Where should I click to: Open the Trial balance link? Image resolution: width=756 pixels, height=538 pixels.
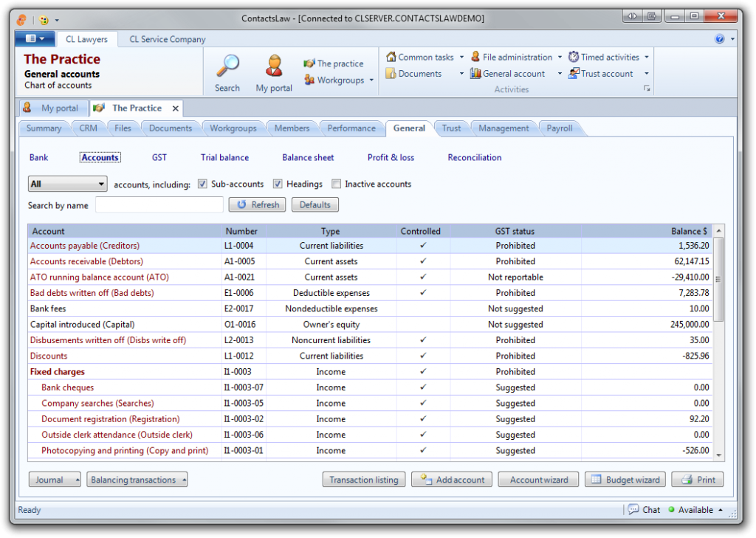224,157
